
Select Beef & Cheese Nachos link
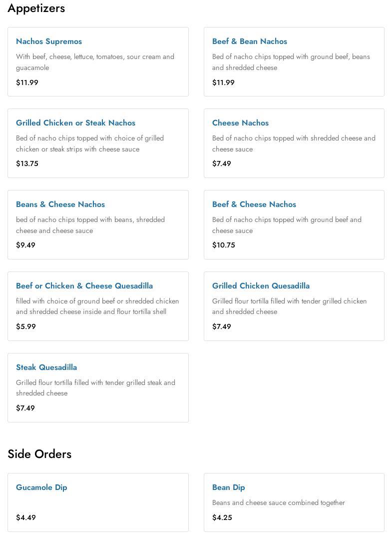coord(254,204)
